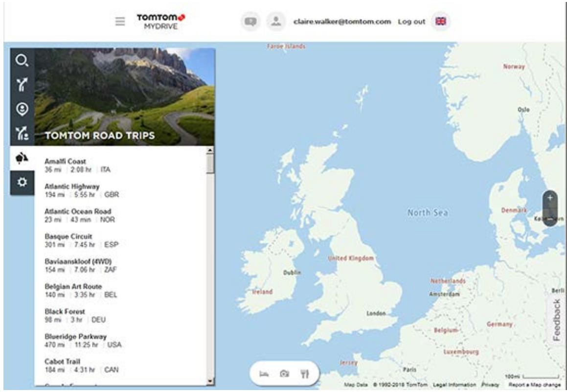Click the Germany map label
567x392 pixels.
coord(499,324)
